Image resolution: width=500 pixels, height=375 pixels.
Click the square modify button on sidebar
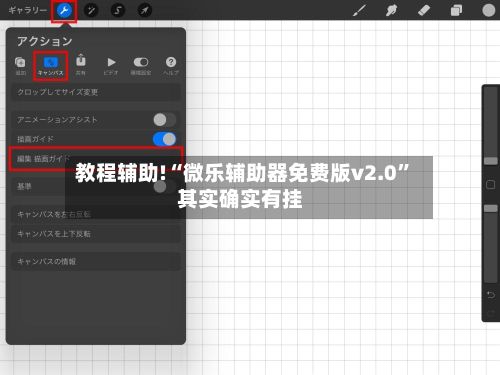click(x=491, y=185)
